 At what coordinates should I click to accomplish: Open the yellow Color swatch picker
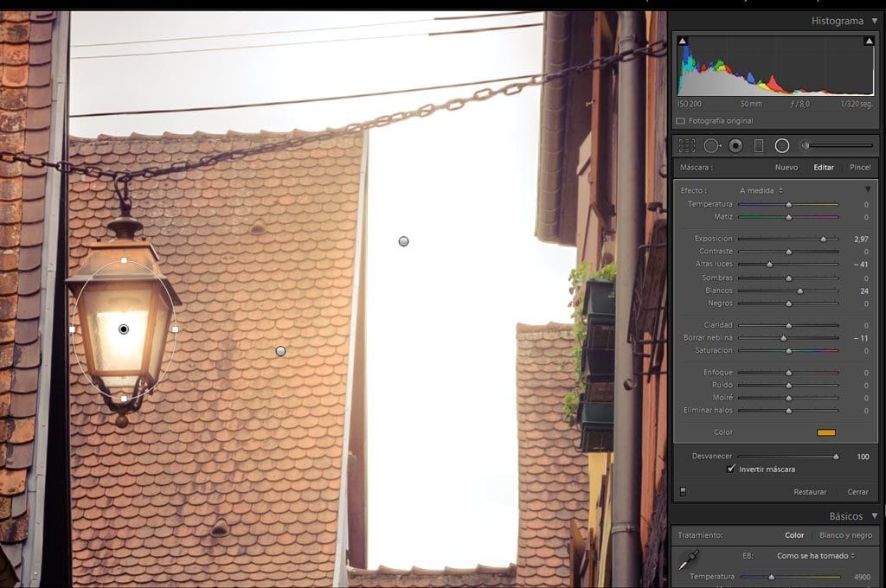pyautogui.click(x=826, y=432)
